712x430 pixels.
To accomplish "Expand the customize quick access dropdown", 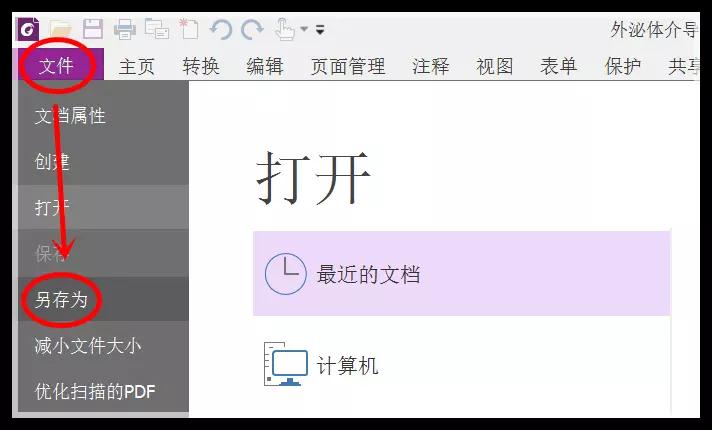I will tap(320, 30).
